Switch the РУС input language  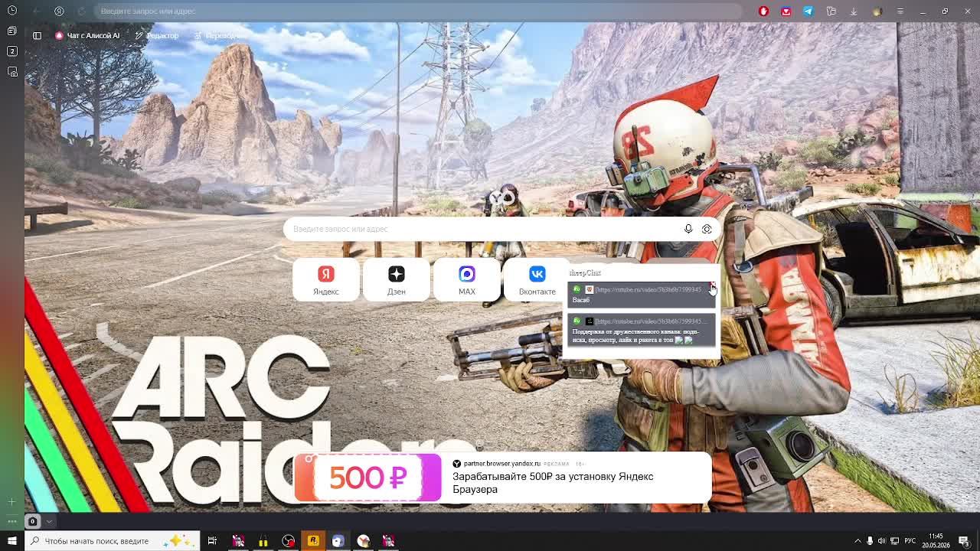coord(910,541)
